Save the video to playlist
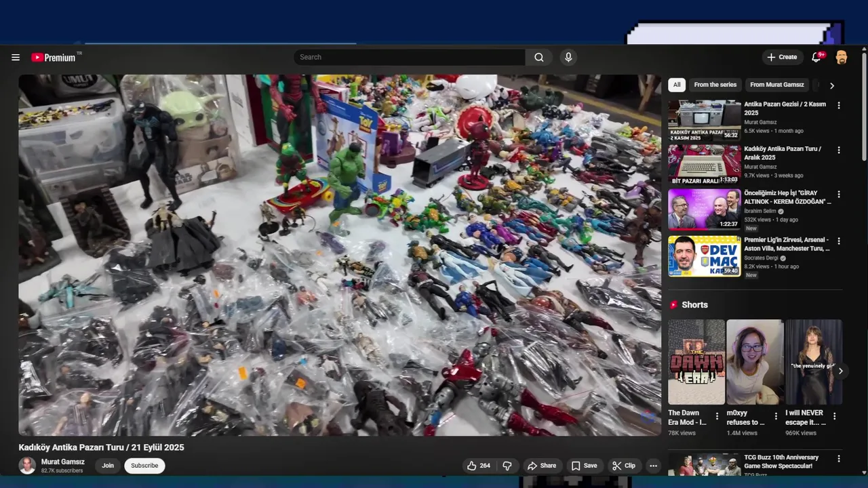Image resolution: width=868 pixels, height=488 pixels. [x=584, y=466]
